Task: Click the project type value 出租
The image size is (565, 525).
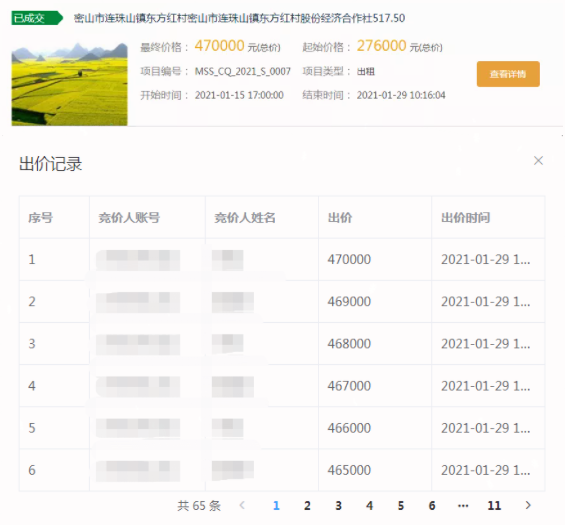Action: 366,72
